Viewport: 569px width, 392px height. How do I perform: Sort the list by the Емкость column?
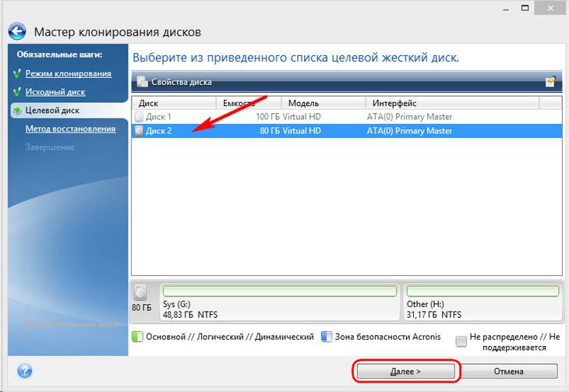coord(249,103)
